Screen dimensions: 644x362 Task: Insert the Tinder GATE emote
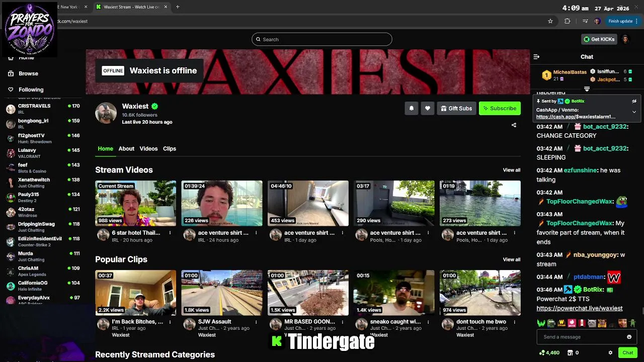point(572,323)
